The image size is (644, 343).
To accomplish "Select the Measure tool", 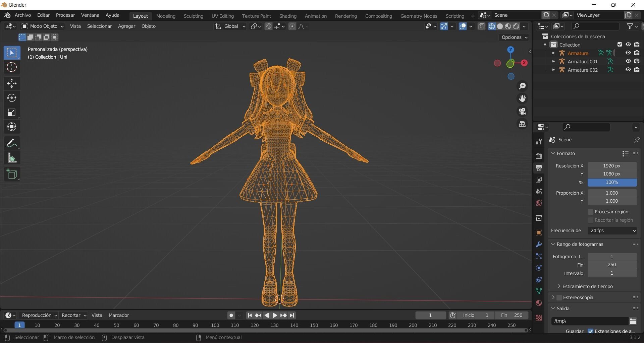I will pyautogui.click(x=12, y=158).
